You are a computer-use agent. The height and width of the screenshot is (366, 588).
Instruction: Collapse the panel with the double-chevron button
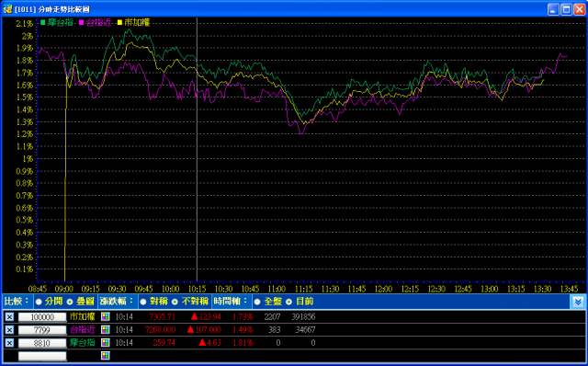pos(578,302)
